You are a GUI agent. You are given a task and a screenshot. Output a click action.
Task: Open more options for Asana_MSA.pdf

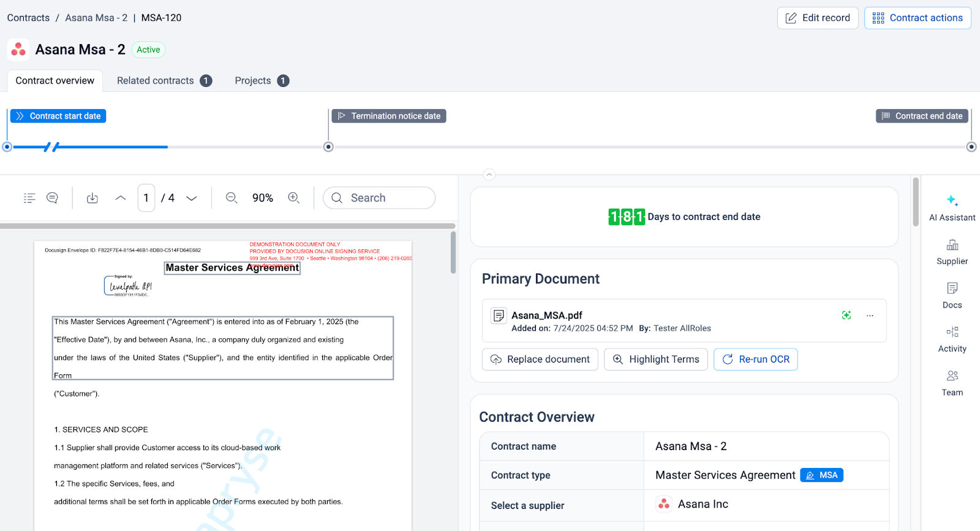[870, 315]
